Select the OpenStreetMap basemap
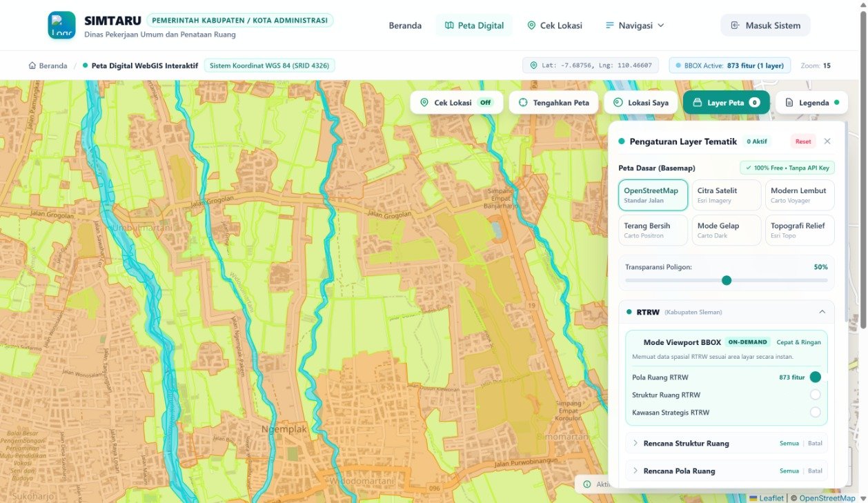This screenshot has height=503, width=868. click(653, 195)
